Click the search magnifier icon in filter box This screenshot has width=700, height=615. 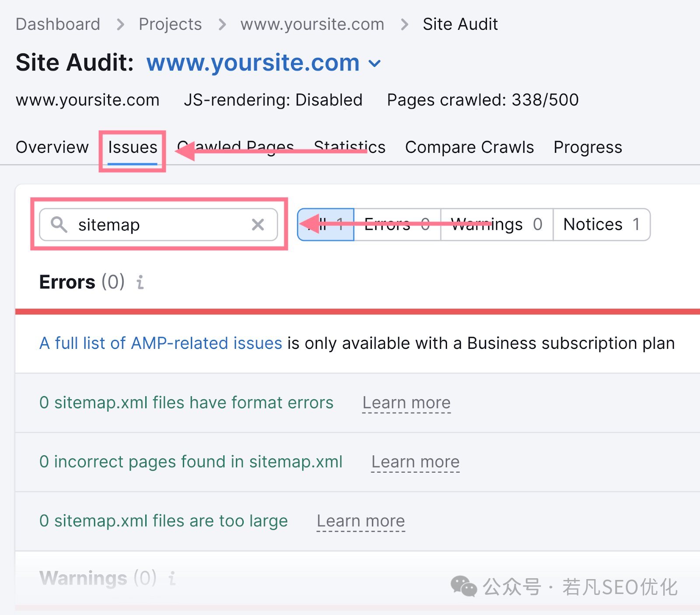(x=59, y=225)
